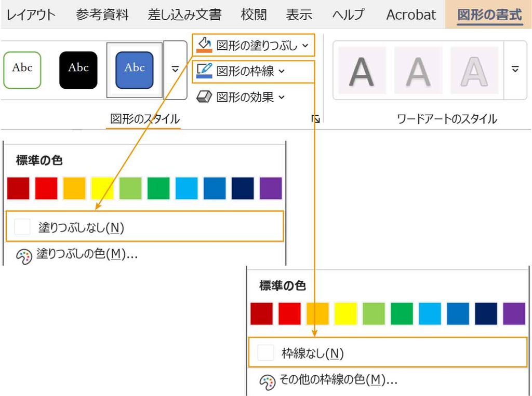Pick light blue in the outline colors
532x396 pixels.
click(x=430, y=314)
